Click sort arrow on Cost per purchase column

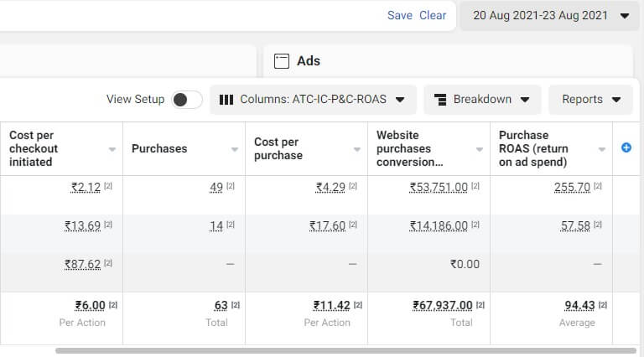pyautogui.click(x=358, y=149)
